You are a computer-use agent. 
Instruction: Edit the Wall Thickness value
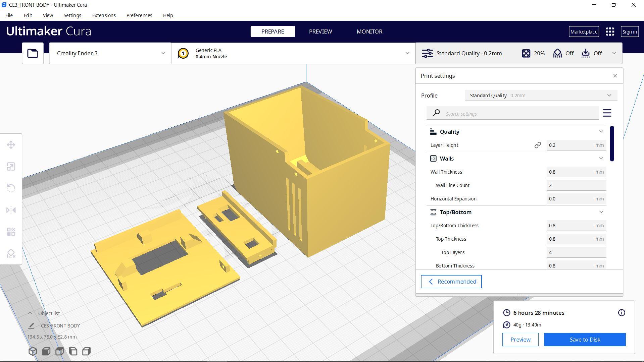click(x=576, y=172)
